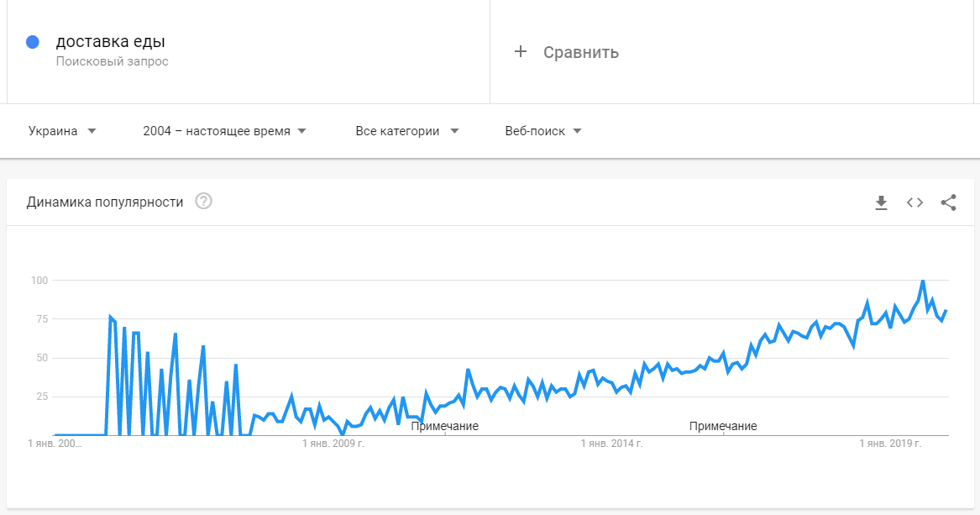Download the interest over time chart data
Viewport: 980px width, 515px height.
point(881,202)
